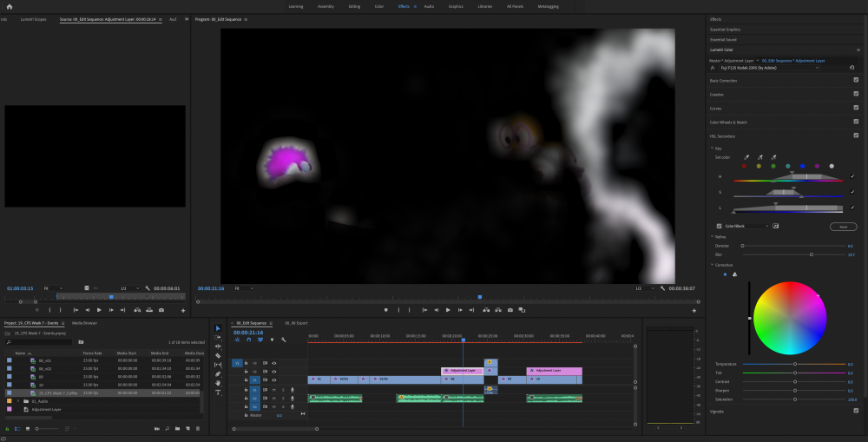868x442 pixels.
Task: Open the Media Browser tab
Action: 84,322
